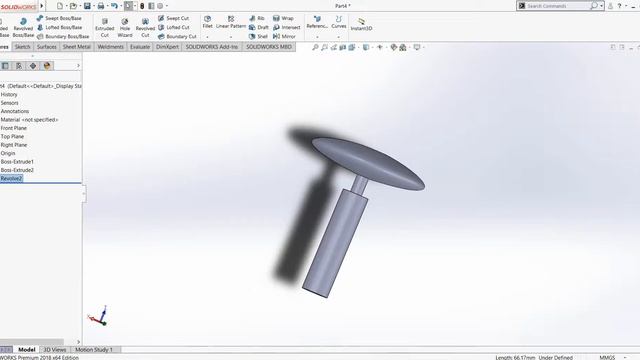Open the SOLIDWORKS MBD tab
The width and height of the screenshot is (640, 360).
[269, 47]
